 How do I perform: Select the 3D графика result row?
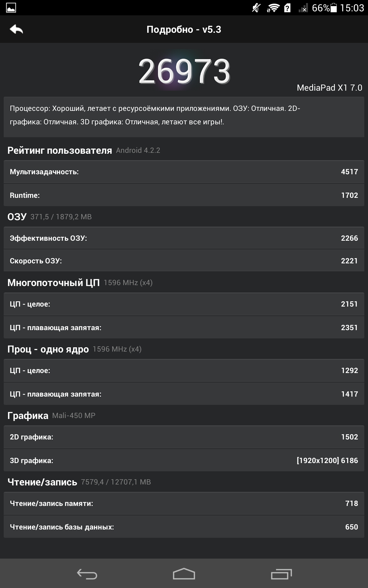pyautogui.click(x=184, y=460)
